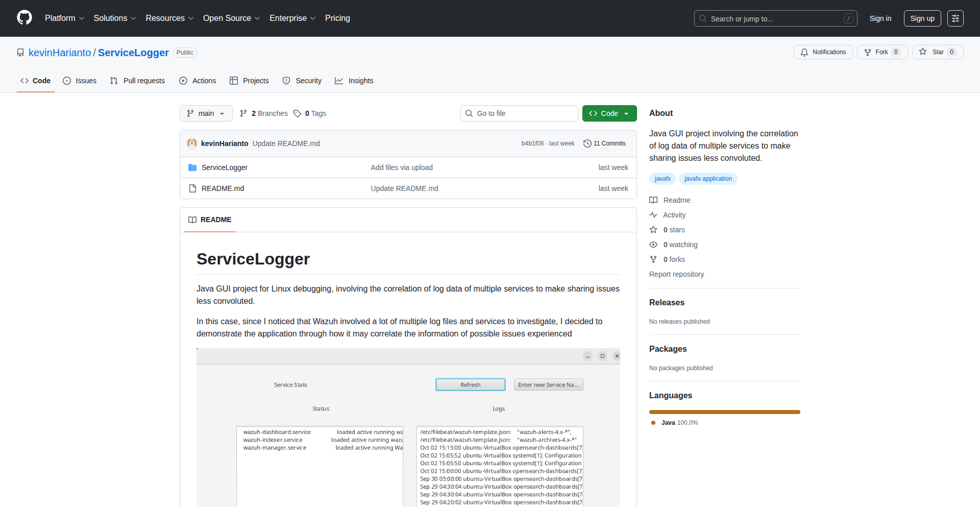View 0 Tags
Screen dimensions: 980x507
tap(310, 113)
